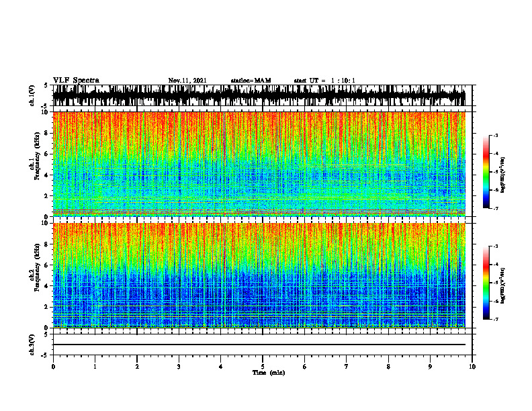Click the "4" time axis tick label
532x411 pixels.
tap(221, 367)
